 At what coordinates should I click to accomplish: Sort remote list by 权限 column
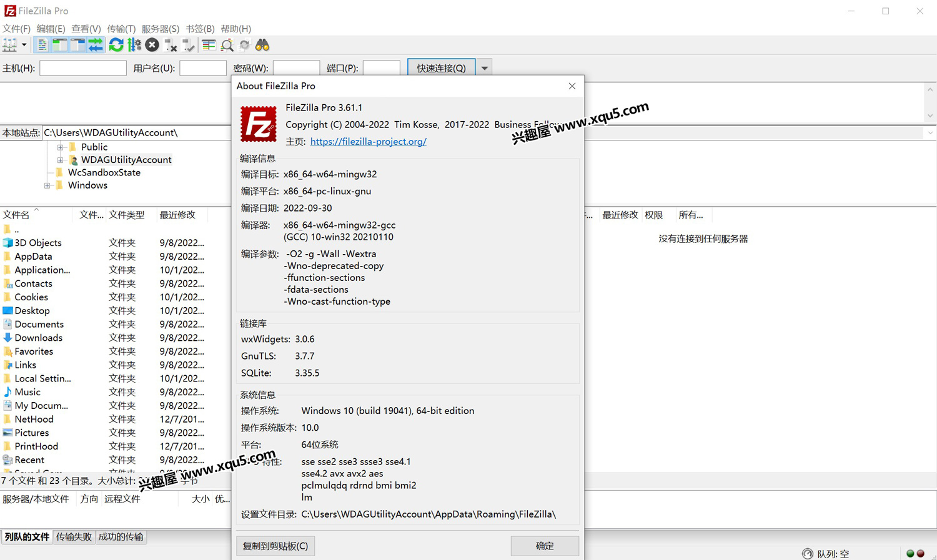tap(654, 215)
